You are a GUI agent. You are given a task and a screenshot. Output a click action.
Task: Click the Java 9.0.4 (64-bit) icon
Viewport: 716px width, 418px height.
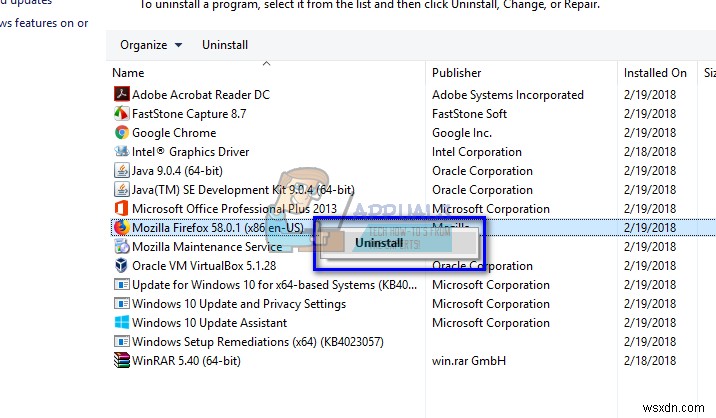point(121,170)
